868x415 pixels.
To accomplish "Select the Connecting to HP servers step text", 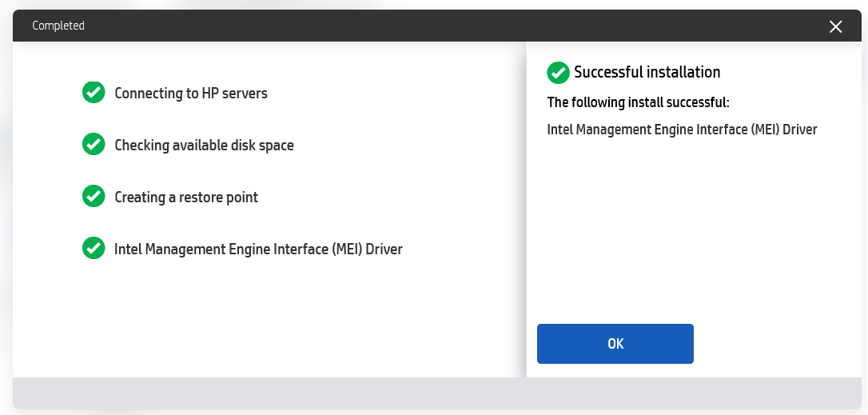I will [x=190, y=94].
